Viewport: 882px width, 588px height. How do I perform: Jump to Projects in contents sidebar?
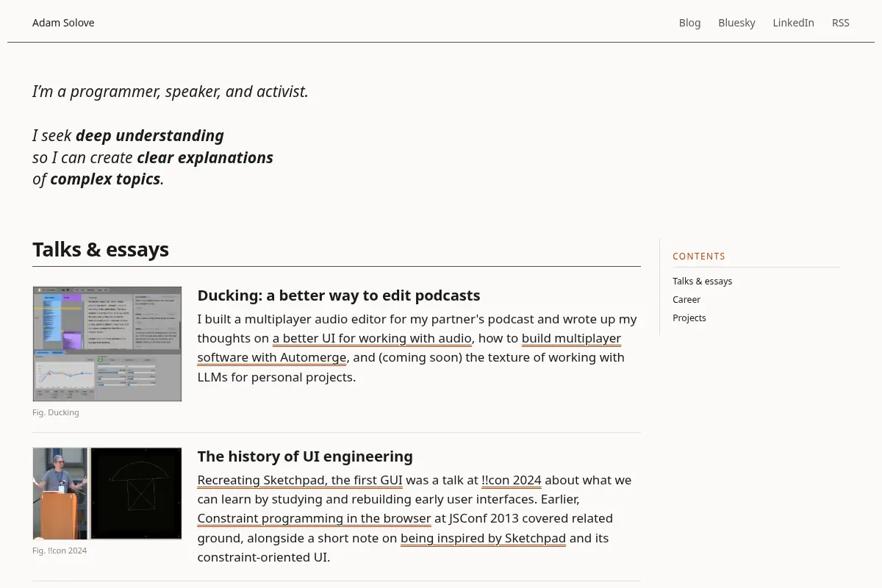tap(689, 318)
